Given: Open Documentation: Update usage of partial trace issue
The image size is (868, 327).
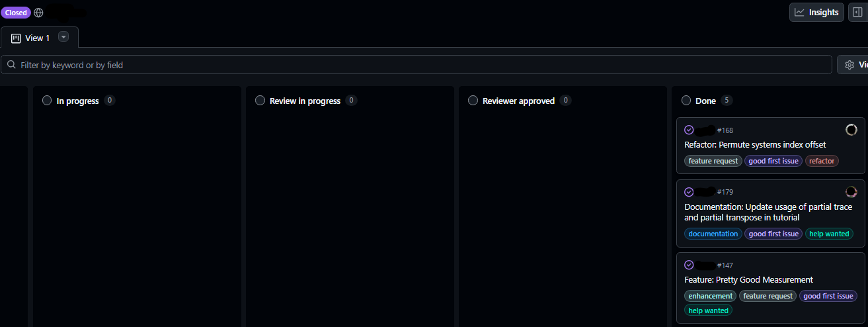Looking at the screenshot, I should (768, 212).
